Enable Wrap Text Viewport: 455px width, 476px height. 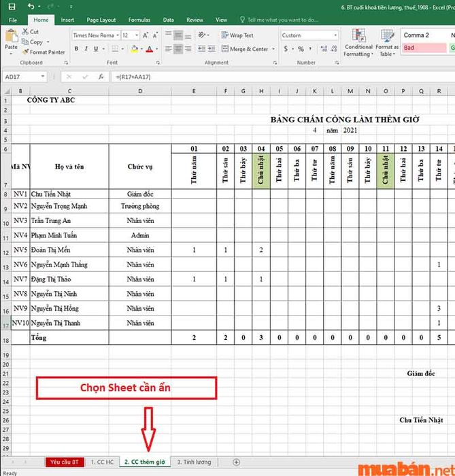coord(237,35)
